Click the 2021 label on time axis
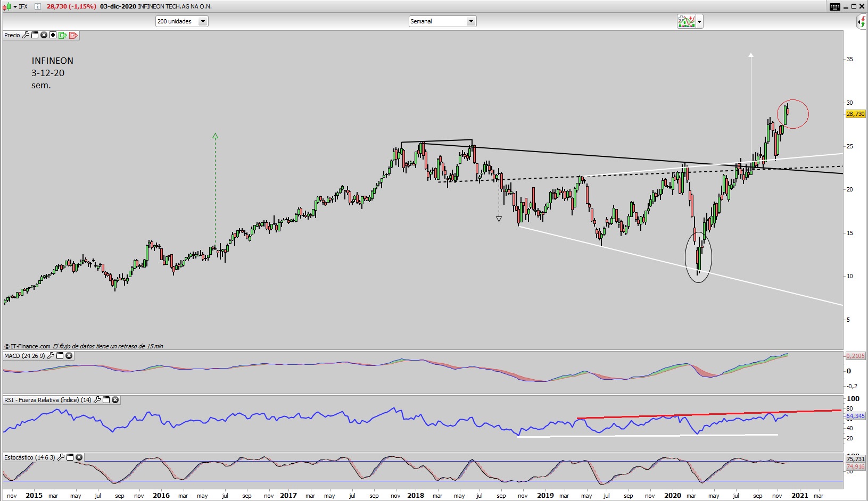This screenshot has height=501, width=868. coord(800,495)
